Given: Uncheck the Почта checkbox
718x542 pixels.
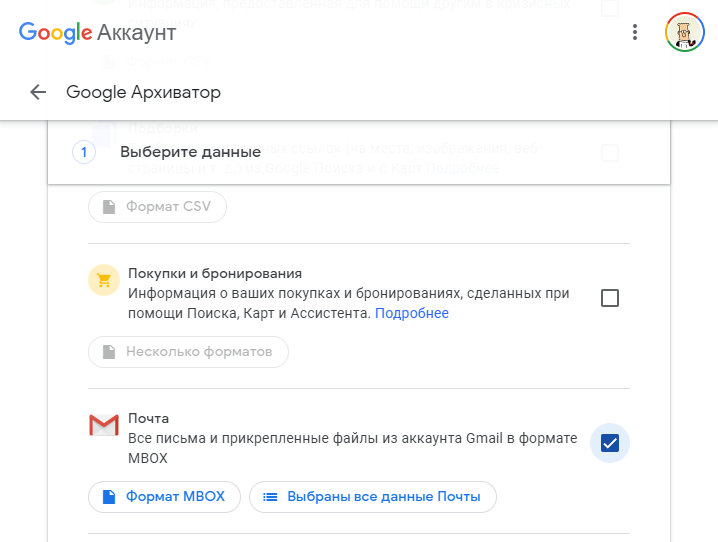Looking at the screenshot, I should tap(609, 443).
